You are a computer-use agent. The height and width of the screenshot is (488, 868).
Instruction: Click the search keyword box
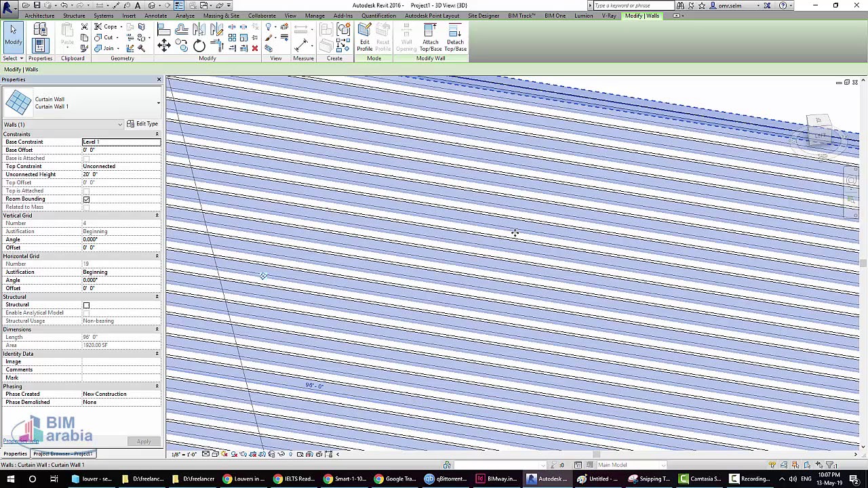click(633, 5)
